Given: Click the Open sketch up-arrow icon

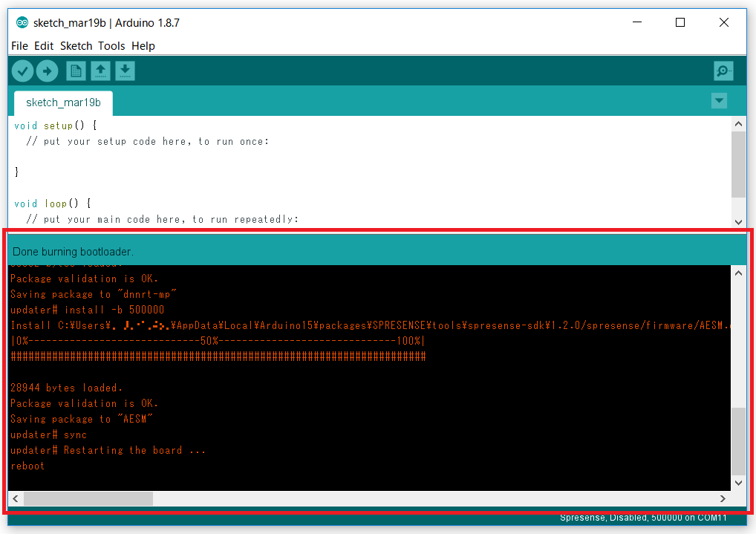Looking at the screenshot, I should [x=100, y=71].
